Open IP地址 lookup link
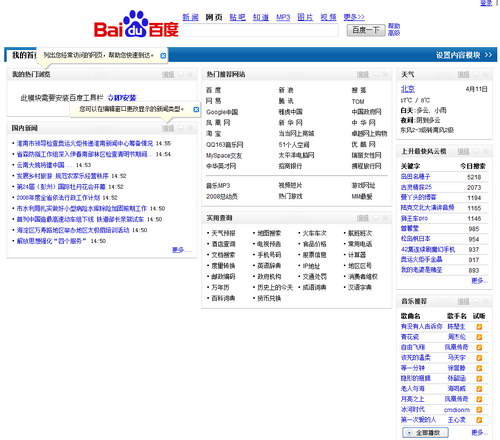Viewport: 500px width, 440px height. [x=311, y=266]
